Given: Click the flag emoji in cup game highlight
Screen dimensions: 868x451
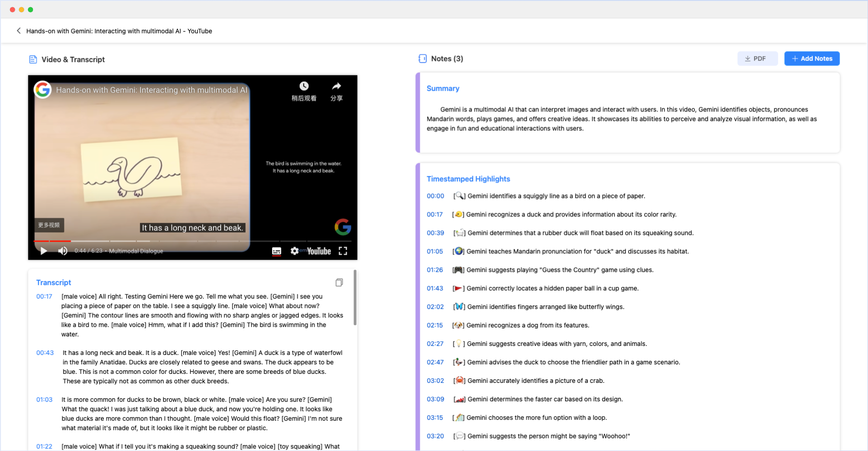Looking at the screenshot, I should coord(459,288).
